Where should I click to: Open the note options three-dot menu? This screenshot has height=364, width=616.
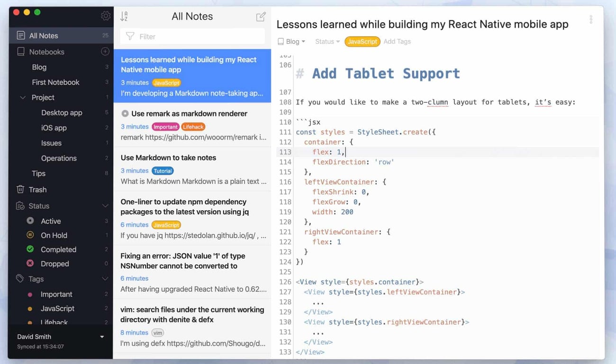(591, 19)
